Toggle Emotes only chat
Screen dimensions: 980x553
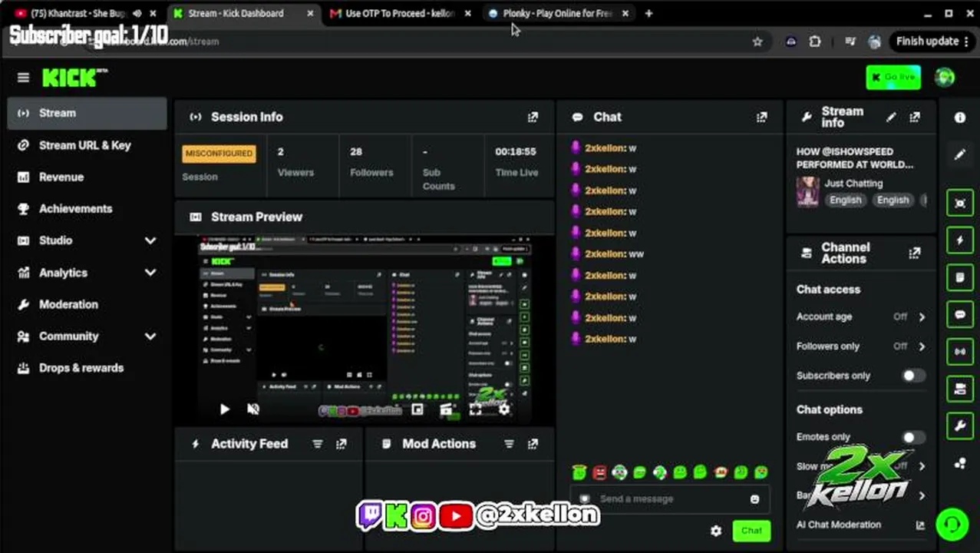[x=912, y=437]
